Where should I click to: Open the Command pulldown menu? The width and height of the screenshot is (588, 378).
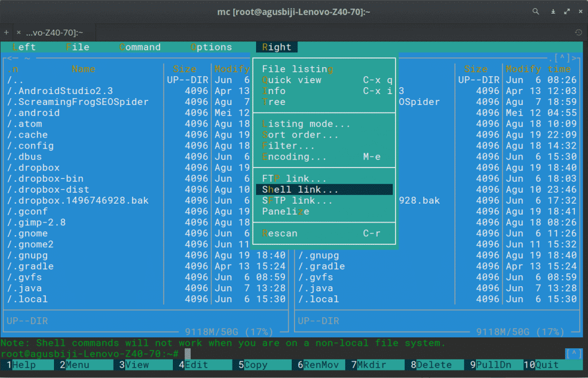point(140,47)
